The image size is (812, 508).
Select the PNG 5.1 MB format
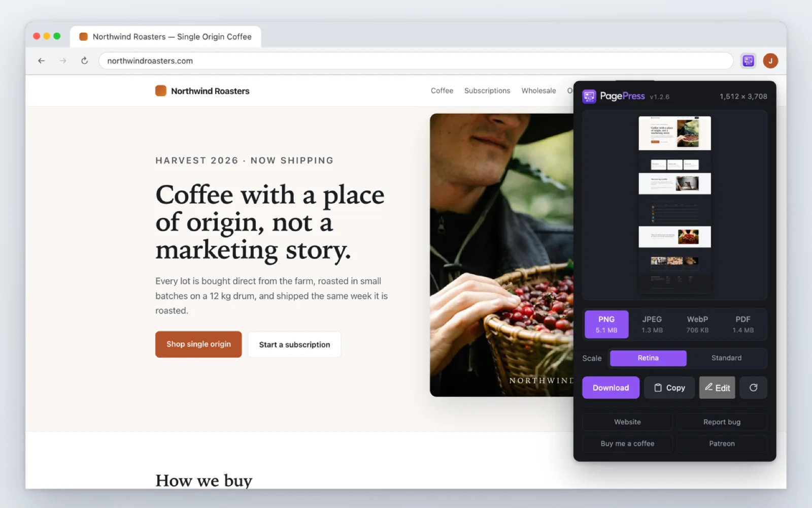click(x=606, y=324)
